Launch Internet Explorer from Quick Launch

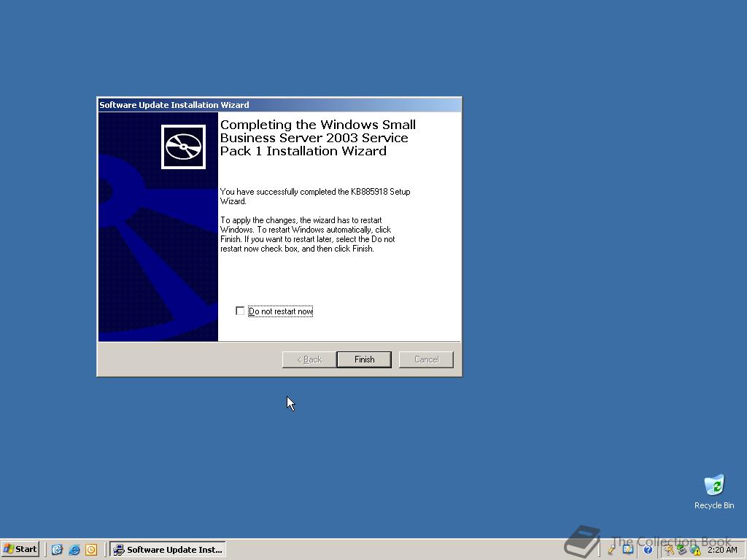tap(74, 550)
